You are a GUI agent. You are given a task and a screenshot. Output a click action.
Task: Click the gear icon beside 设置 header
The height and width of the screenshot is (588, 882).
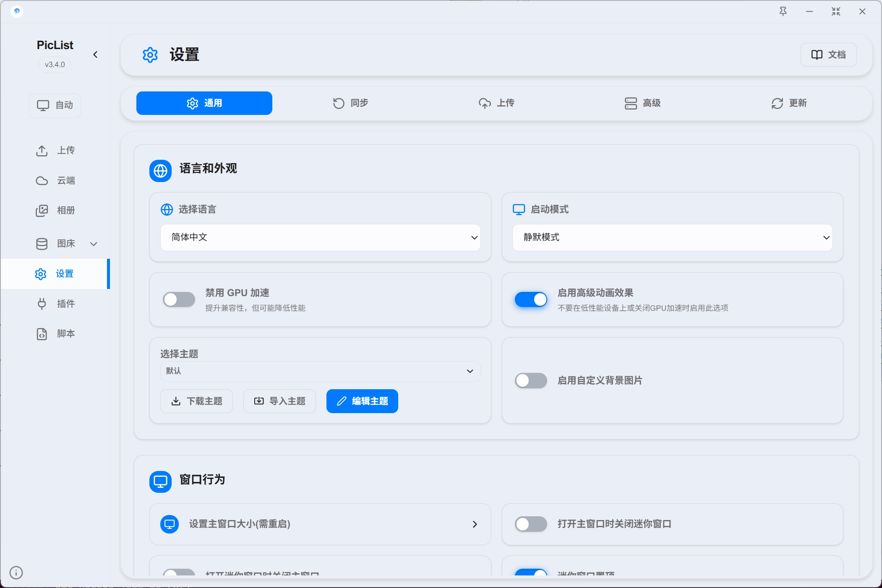point(150,55)
